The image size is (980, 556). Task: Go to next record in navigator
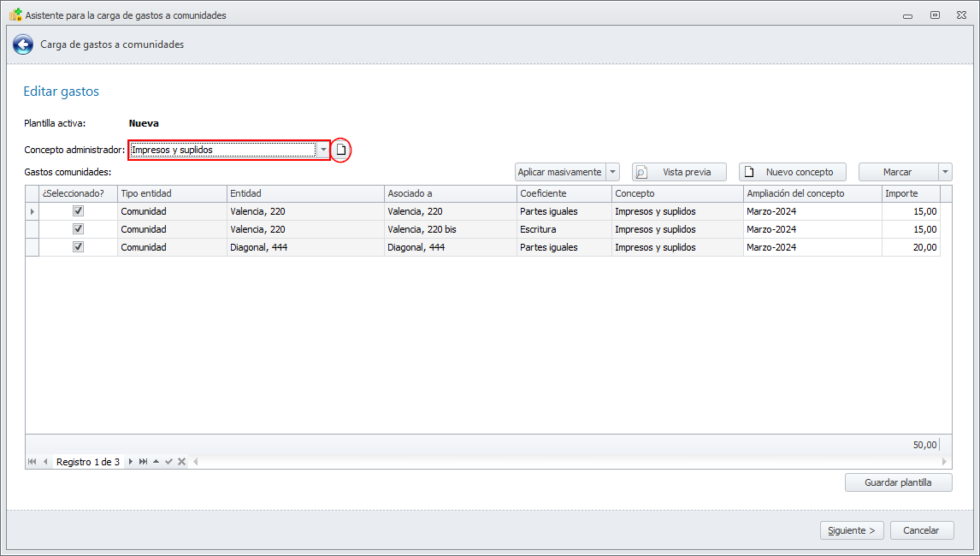(130, 462)
